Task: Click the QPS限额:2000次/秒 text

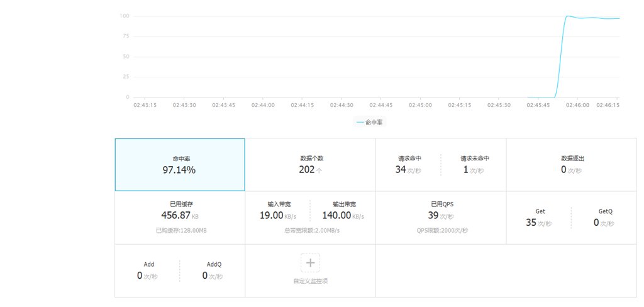Action: 441,230
